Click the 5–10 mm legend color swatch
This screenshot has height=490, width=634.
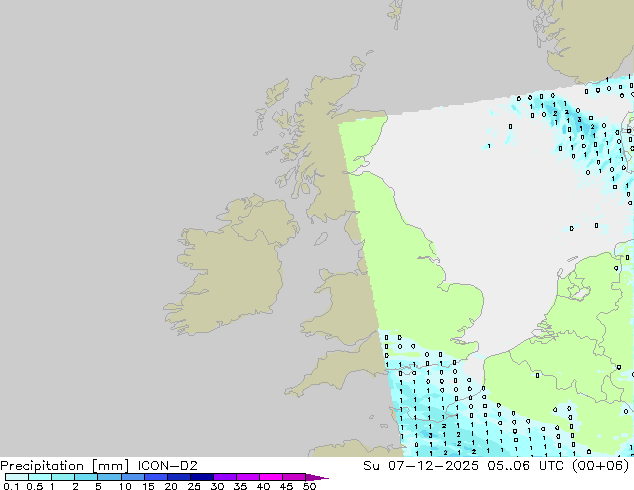coord(109,477)
